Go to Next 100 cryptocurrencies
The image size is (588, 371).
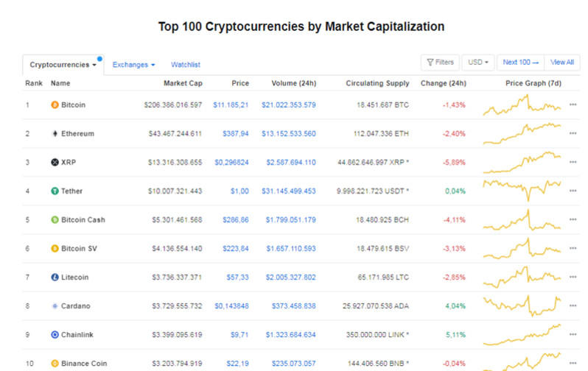coord(521,63)
